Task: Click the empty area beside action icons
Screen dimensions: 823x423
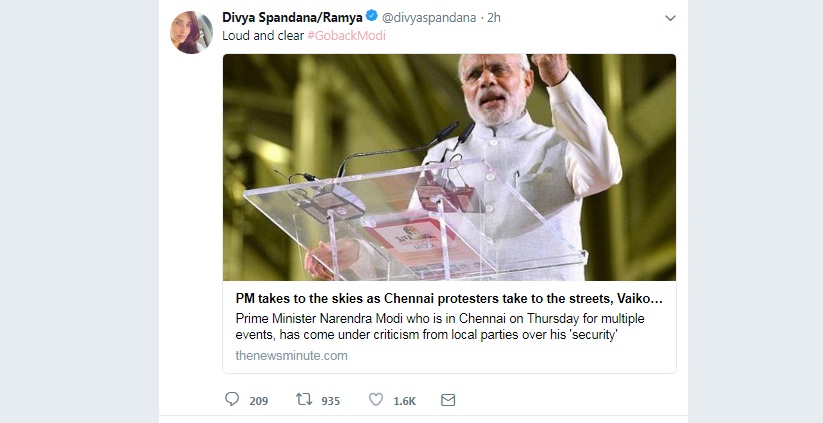Action: [x=567, y=400]
